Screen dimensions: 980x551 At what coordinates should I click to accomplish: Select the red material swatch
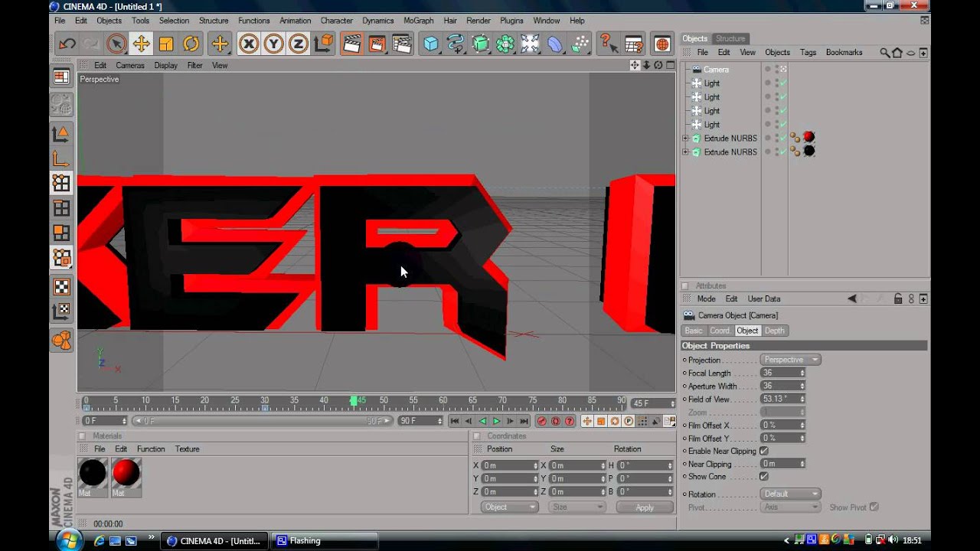126,473
